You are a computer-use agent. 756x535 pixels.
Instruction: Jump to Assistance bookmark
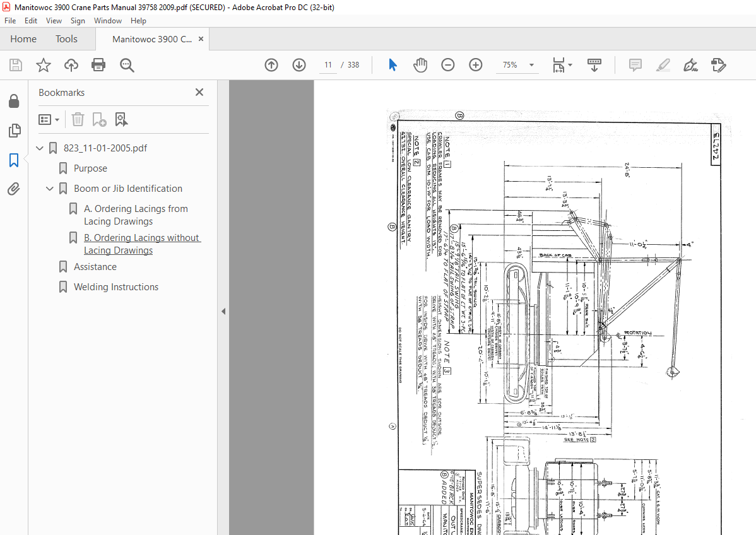95,266
